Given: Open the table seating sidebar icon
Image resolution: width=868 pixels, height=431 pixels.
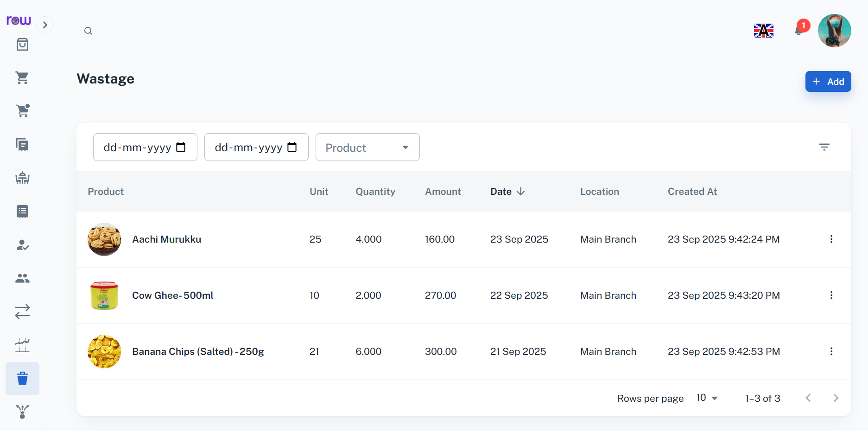Looking at the screenshot, I should point(22,178).
